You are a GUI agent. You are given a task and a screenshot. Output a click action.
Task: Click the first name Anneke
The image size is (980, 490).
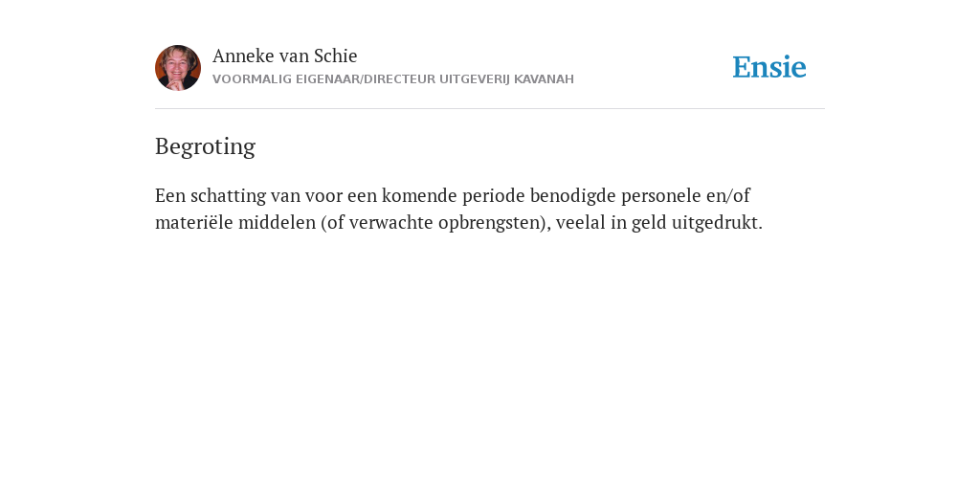[244, 56]
